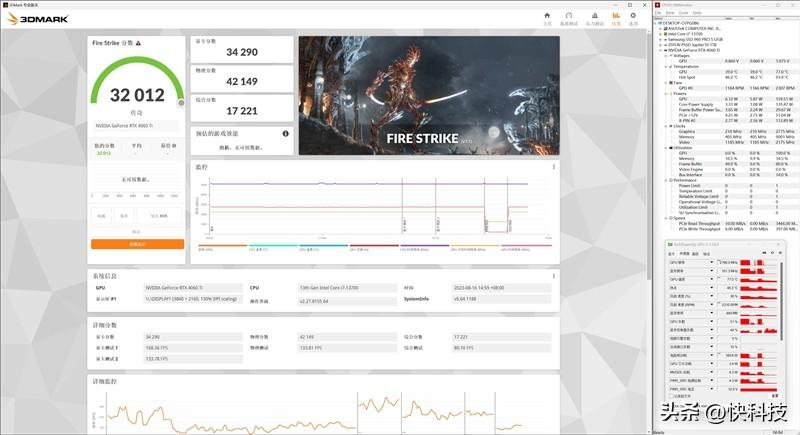The height and width of the screenshot is (435, 800).
Task: Click the 3DMark logo in the header
Action: pos(38,19)
